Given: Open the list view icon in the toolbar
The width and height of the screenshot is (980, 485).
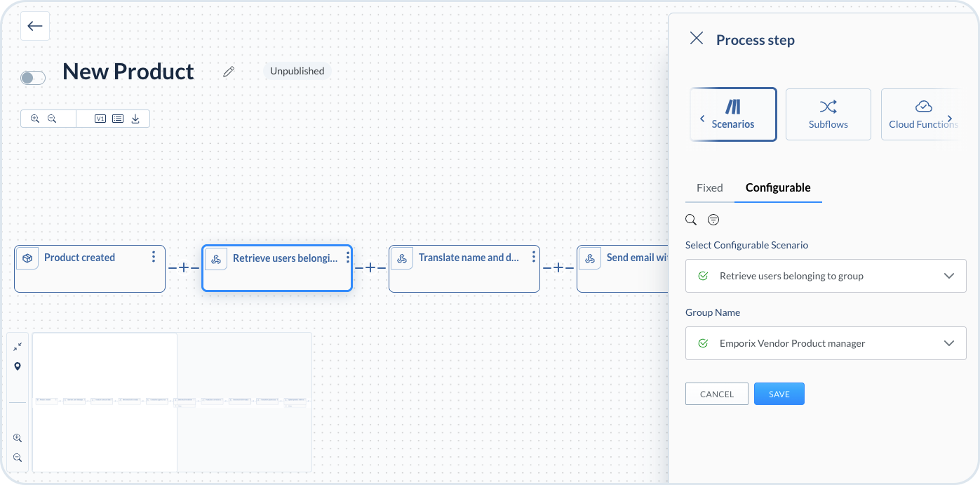Looking at the screenshot, I should pos(118,119).
